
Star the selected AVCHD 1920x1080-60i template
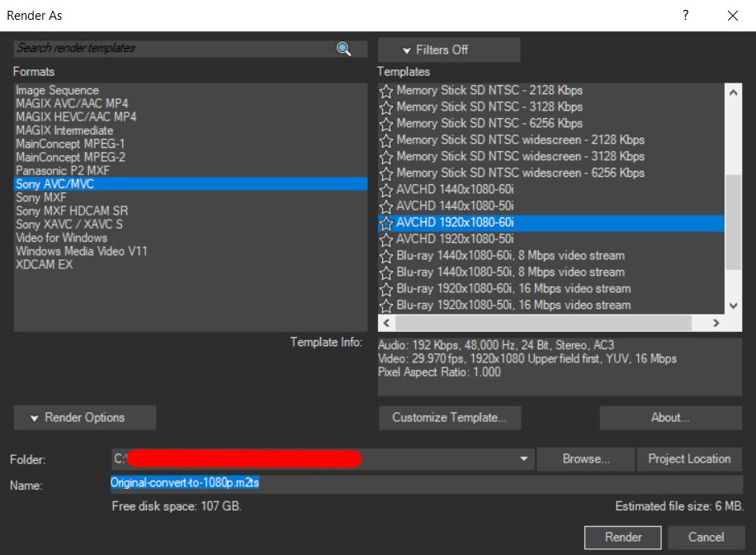pos(385,224)
